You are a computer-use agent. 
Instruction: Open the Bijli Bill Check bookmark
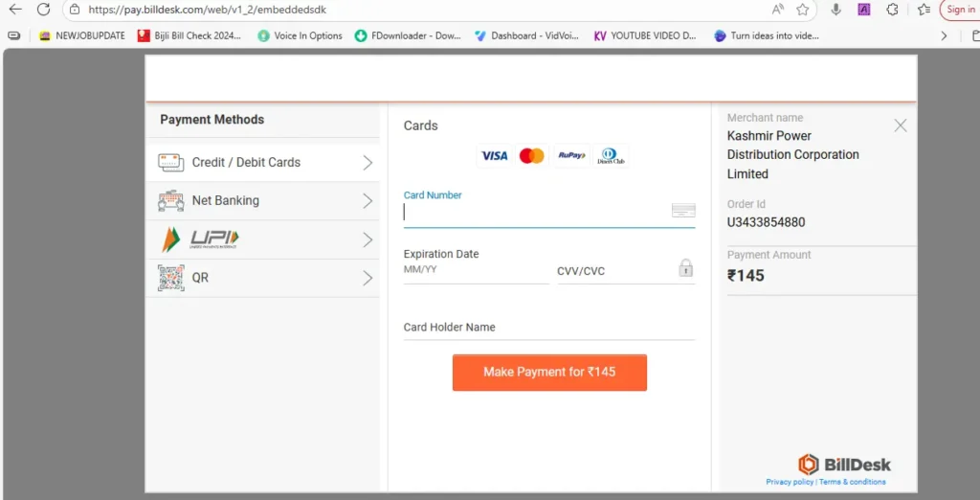189,35
